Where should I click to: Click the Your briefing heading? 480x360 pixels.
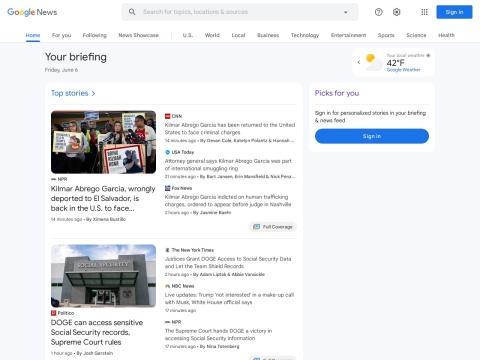click(x=76, y=57)
